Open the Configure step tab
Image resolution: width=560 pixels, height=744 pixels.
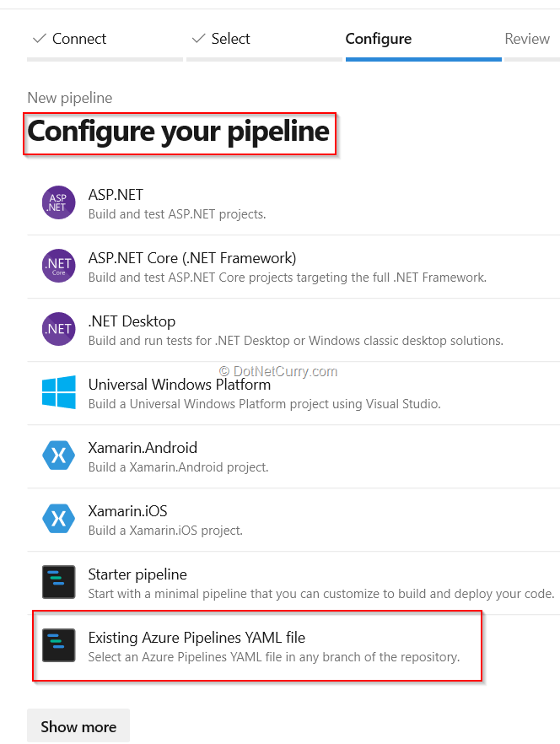[379, 39]
